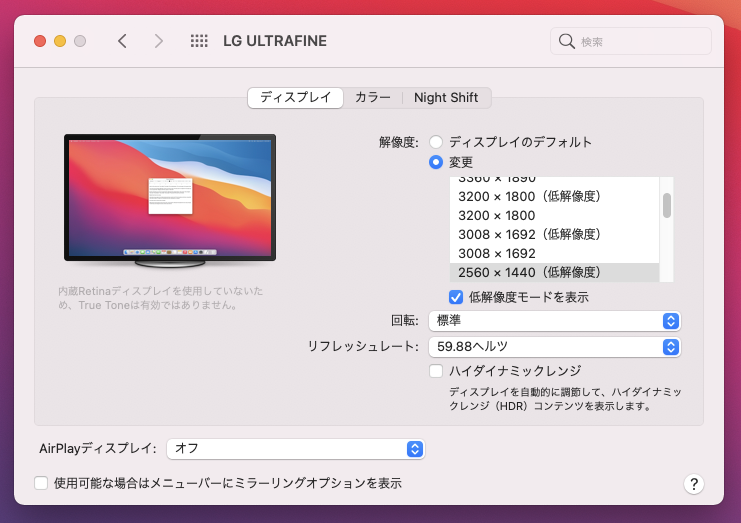Switch to the カラー tab
The image size is (741, 523).
point(372,98)
